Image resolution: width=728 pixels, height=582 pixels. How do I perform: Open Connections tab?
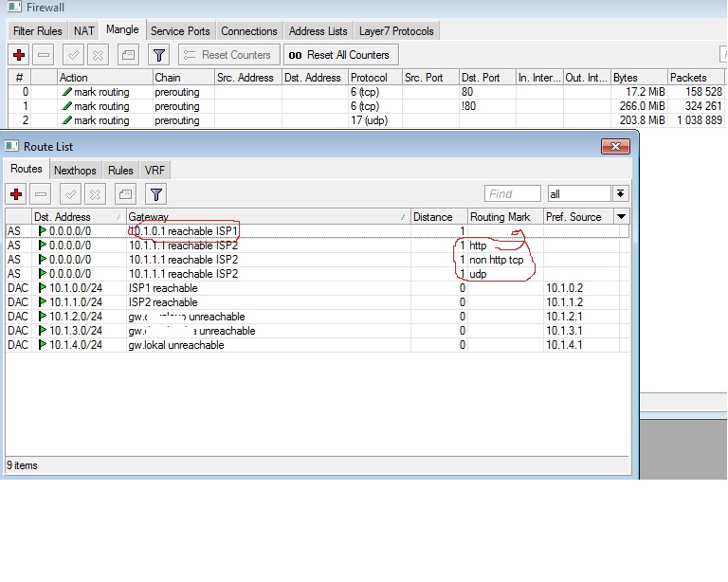click(x=249, y=31)
